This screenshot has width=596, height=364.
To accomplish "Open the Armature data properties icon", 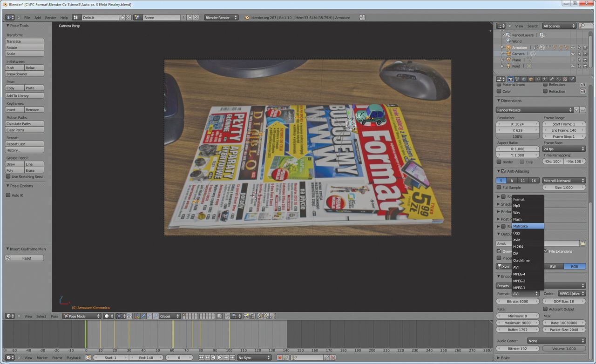I will (x=544, y=79).
